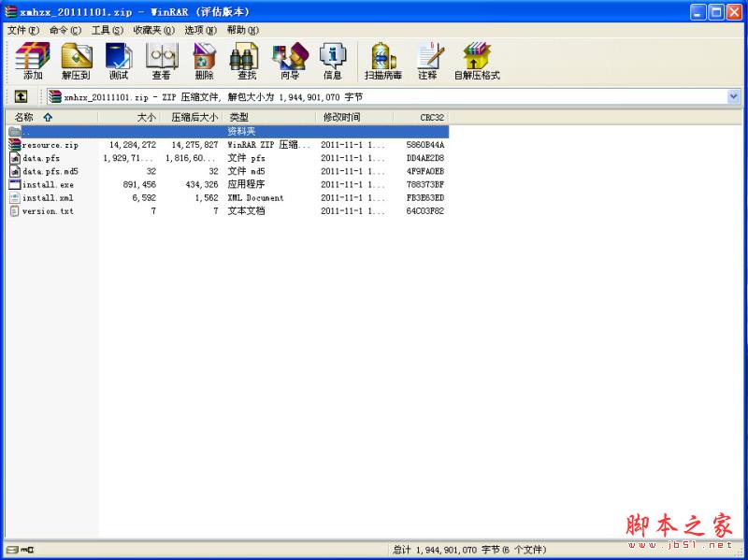Image resolution: width=748 pixels, height=560 pixels.
Task: Launch the 向导 (Wizard) tool
Action: pyautogui.click(x=290, y=60)
